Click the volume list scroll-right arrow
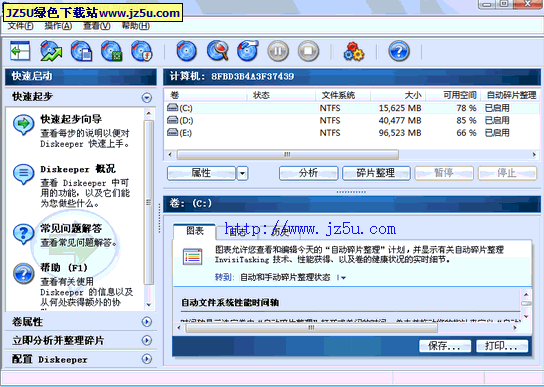Screen dimensions: 544x387 pyautogui.click(x=535, y=154)
